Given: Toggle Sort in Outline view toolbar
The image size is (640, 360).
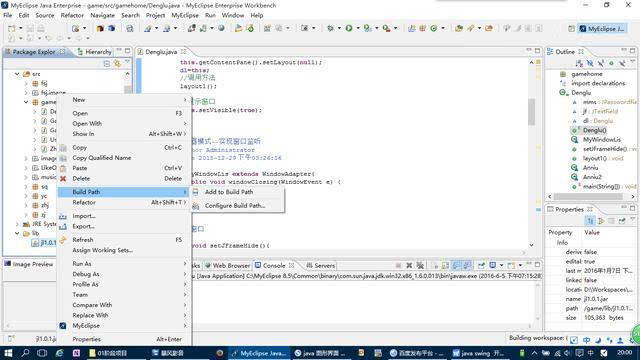Looking at the screenshot, I should click(x=579, y=63).
